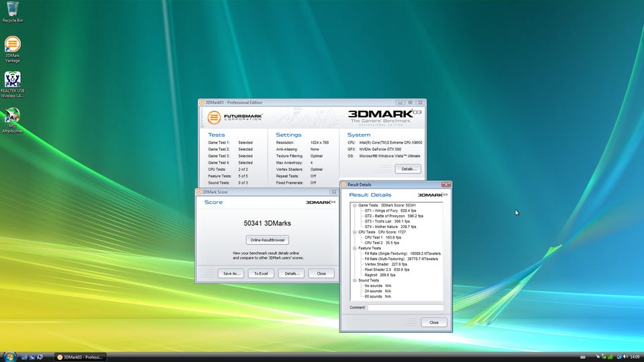The width and height of the screenshot is (644, 362).
Task: Open the MSI Afterburner desktop shortcut
Action: pos(12,120)
